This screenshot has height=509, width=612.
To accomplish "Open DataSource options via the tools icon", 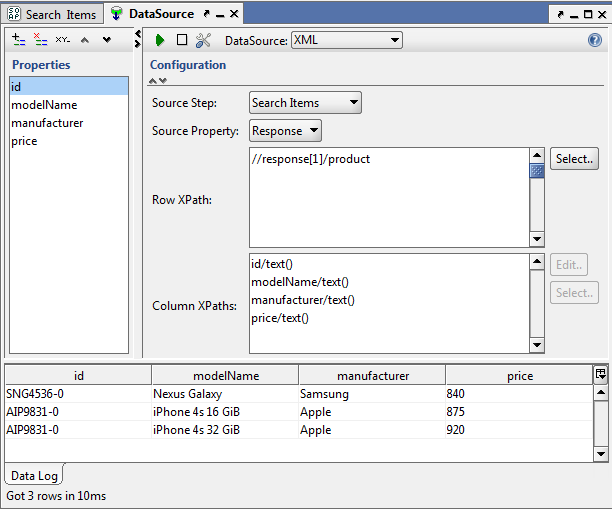I will click(203, 40).
